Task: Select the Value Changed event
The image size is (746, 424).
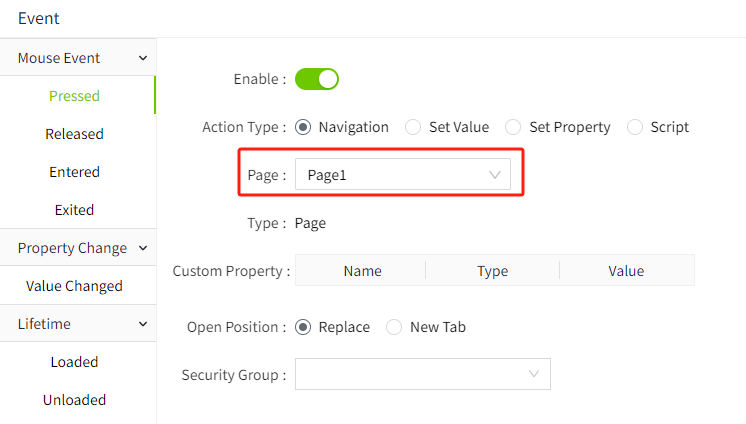Action: coord(74,286)
